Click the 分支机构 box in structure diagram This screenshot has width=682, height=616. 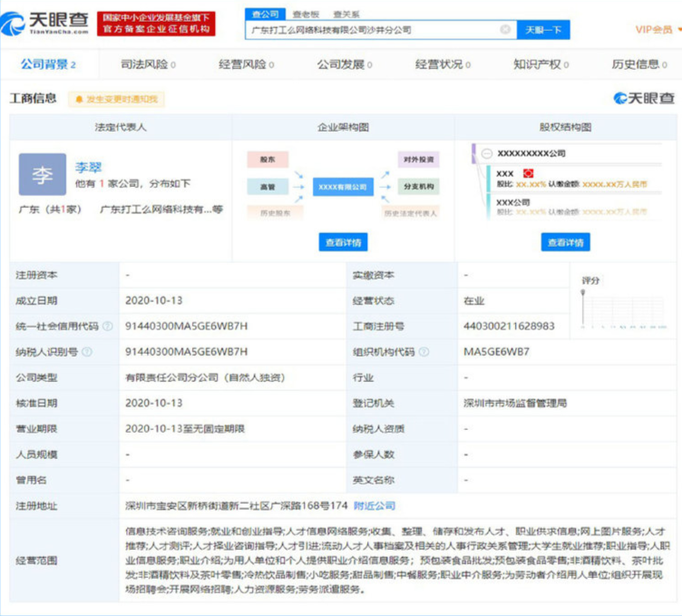click(418, 187)
